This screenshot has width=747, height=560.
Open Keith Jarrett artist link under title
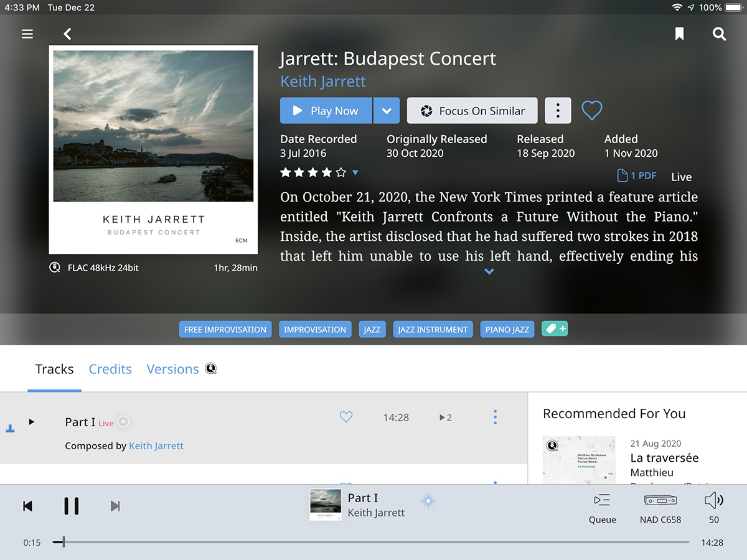pos(323,82)
